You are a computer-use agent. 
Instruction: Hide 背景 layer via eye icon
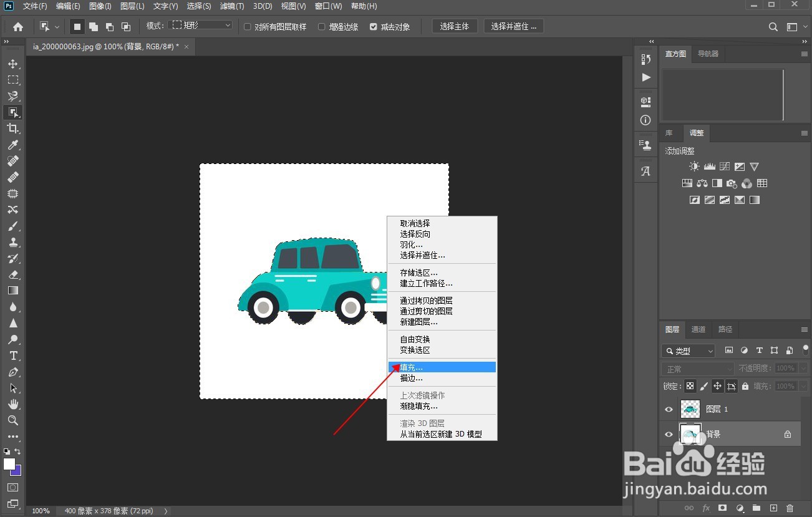669,434
